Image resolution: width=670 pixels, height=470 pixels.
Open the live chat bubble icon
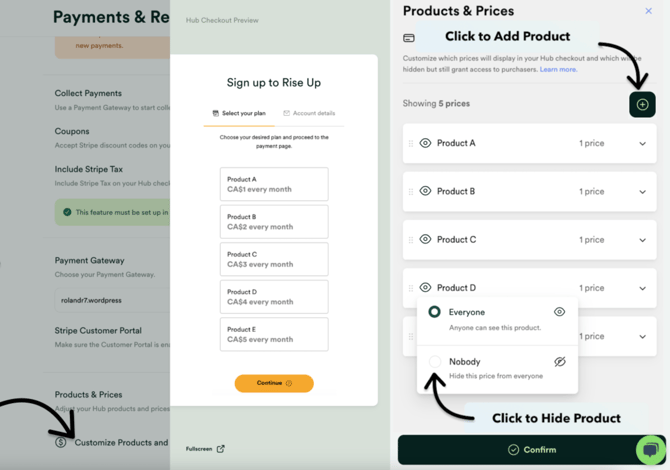651,449
